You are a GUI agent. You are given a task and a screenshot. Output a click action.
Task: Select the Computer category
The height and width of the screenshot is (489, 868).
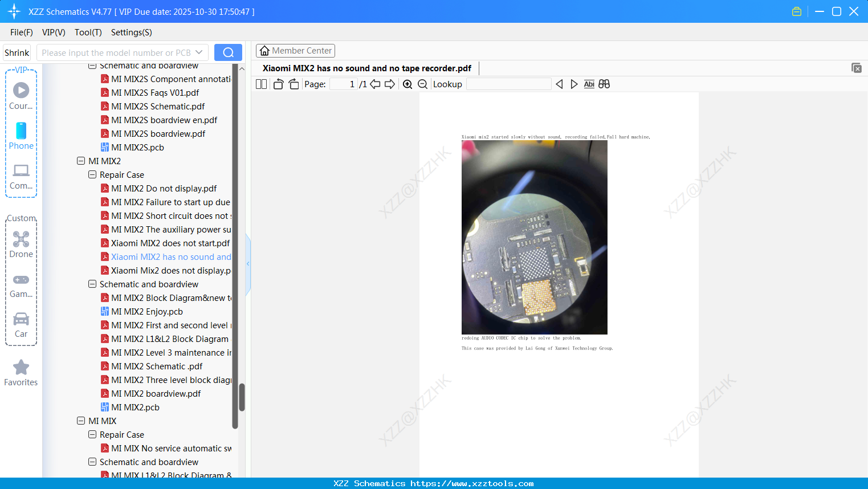[x=21, y=176]
